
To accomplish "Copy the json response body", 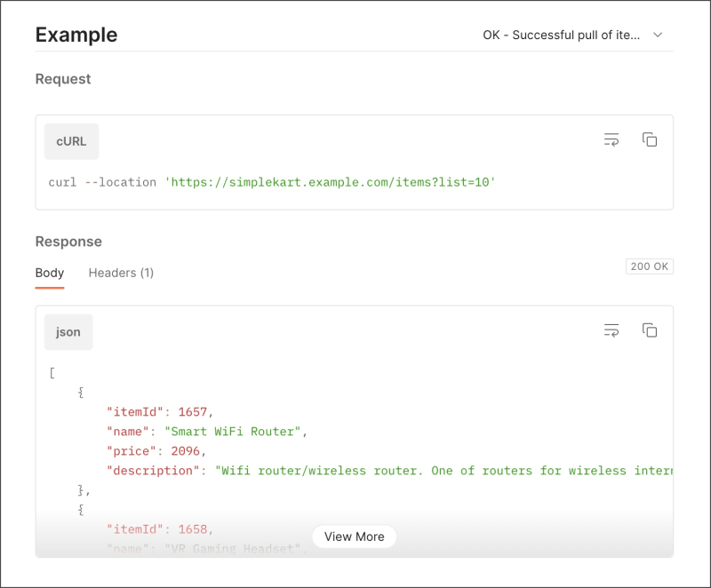I will [x=650, y=331].
